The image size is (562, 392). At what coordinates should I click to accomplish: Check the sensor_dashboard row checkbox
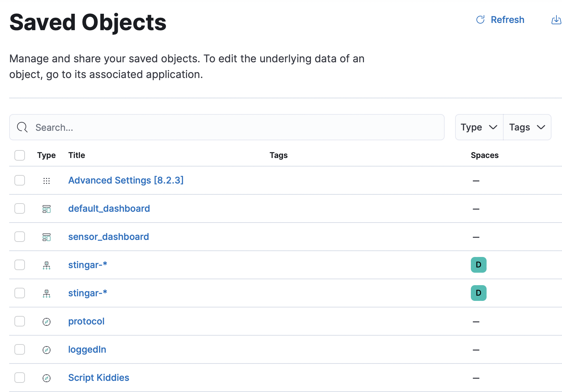tap(20, 237)
